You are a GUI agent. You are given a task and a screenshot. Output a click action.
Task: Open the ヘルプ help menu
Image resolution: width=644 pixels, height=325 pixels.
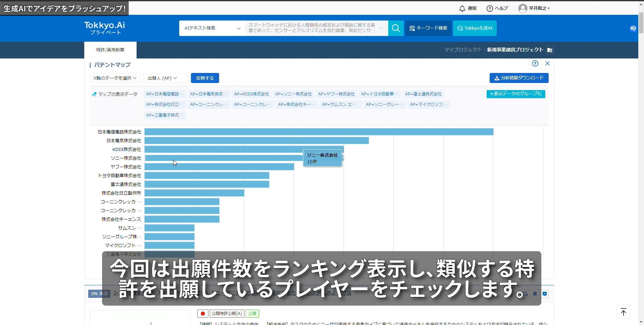click(x=497, y=8)
